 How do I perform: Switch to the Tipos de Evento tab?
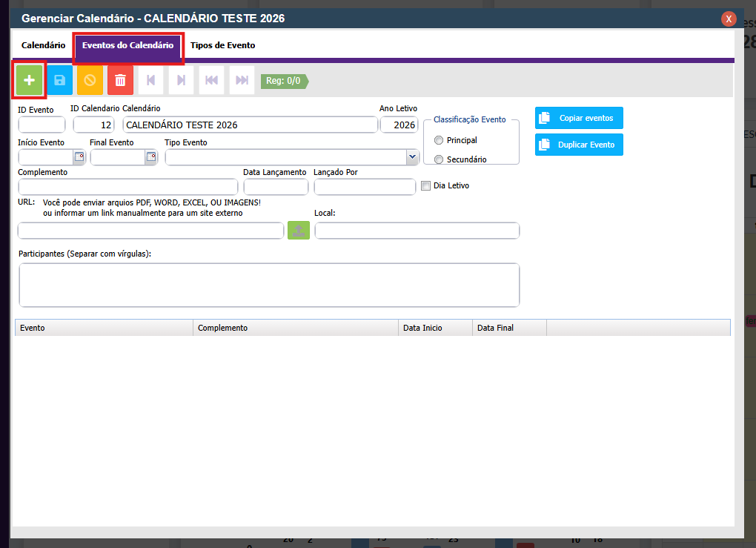coord(222,45)
